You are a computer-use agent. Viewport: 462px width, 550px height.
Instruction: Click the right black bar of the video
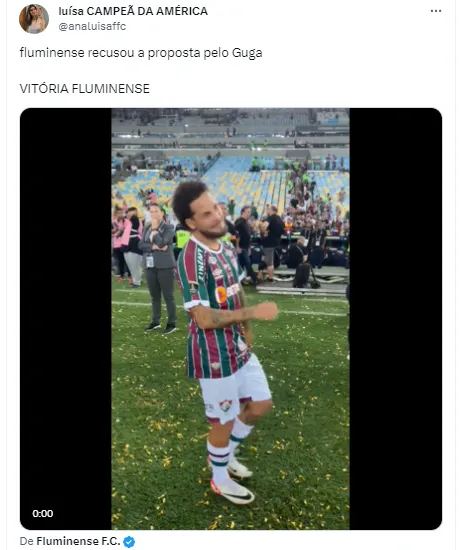(395, 319)
